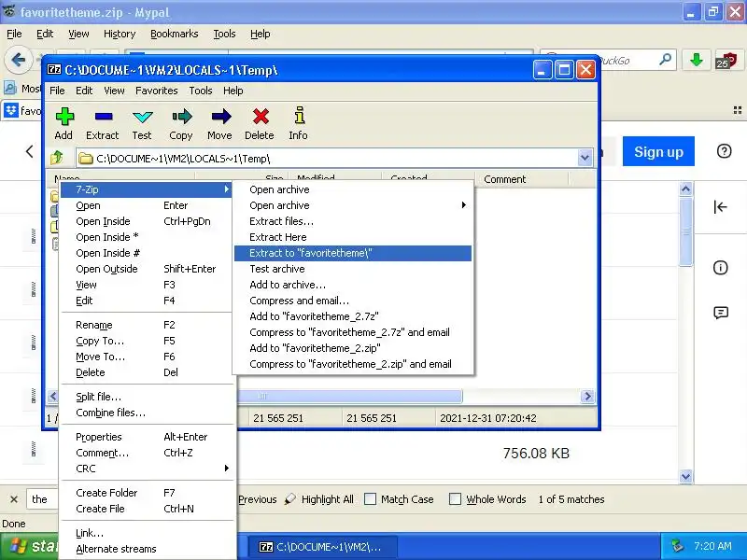Viewport: 747px width, 560px height.
Task: Select Rename in context menu
Action: click(147, 325)
